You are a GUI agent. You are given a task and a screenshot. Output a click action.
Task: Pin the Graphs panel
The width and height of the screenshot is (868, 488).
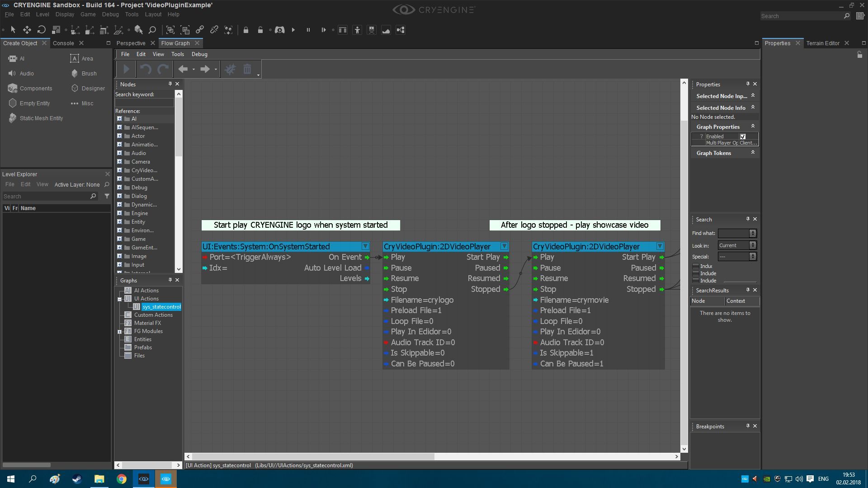tap(170, 280)
